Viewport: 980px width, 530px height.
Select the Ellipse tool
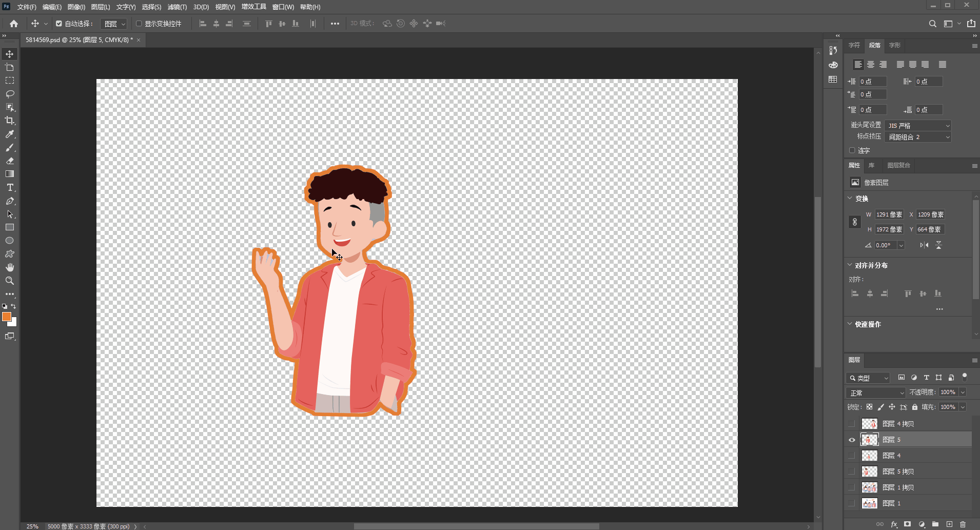pyautogui.click(x=10, y=241)
